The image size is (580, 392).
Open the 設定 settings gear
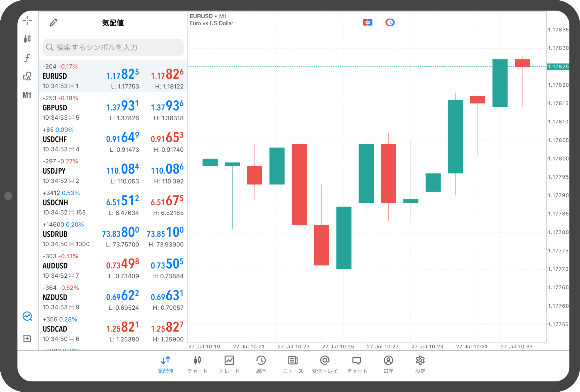pyautogui.click(x=420, y=364)
